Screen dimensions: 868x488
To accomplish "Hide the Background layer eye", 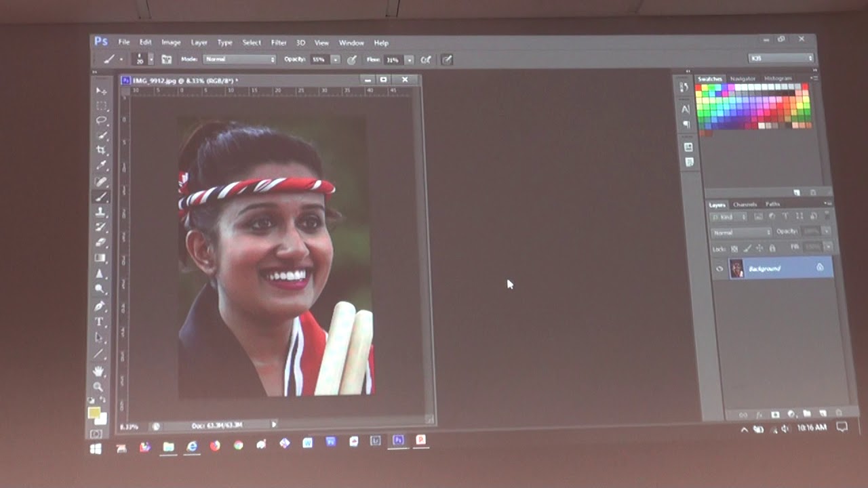I will tap(719, 269).
